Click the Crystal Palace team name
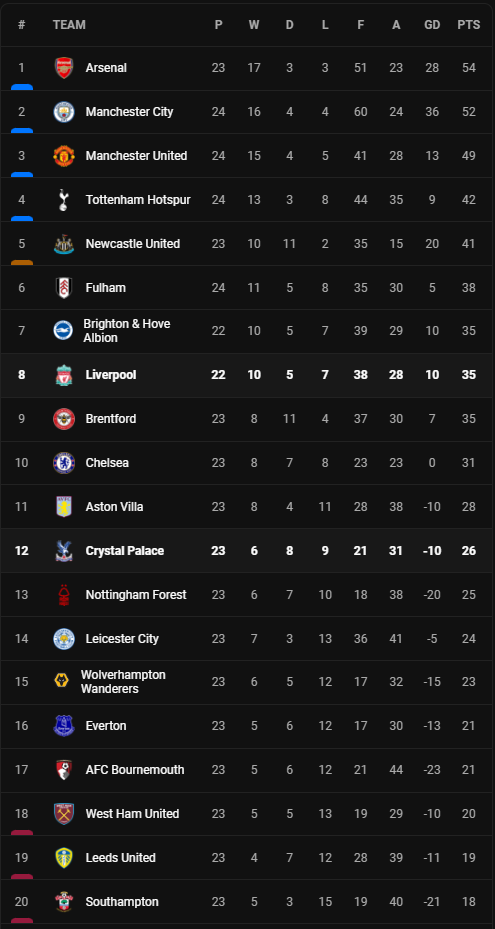The width and height of the screenshot is (495, 929). click(x=124, y=550)
